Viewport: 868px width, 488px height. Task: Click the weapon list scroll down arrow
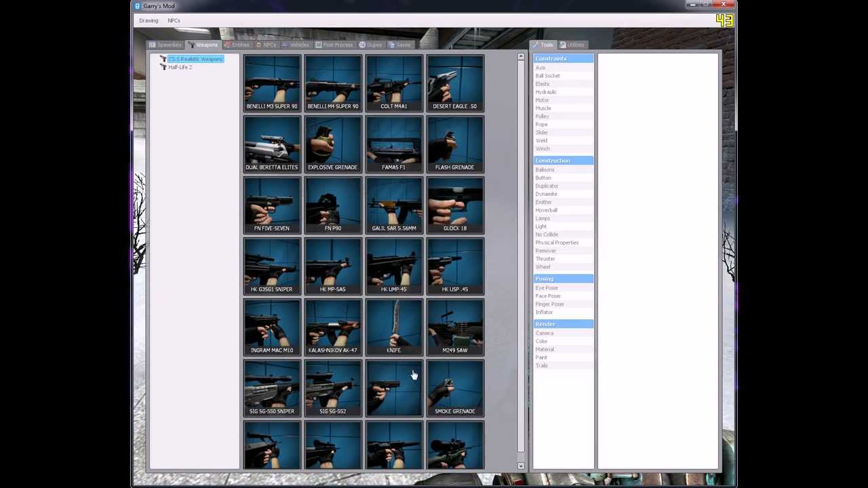pos(521,466)
